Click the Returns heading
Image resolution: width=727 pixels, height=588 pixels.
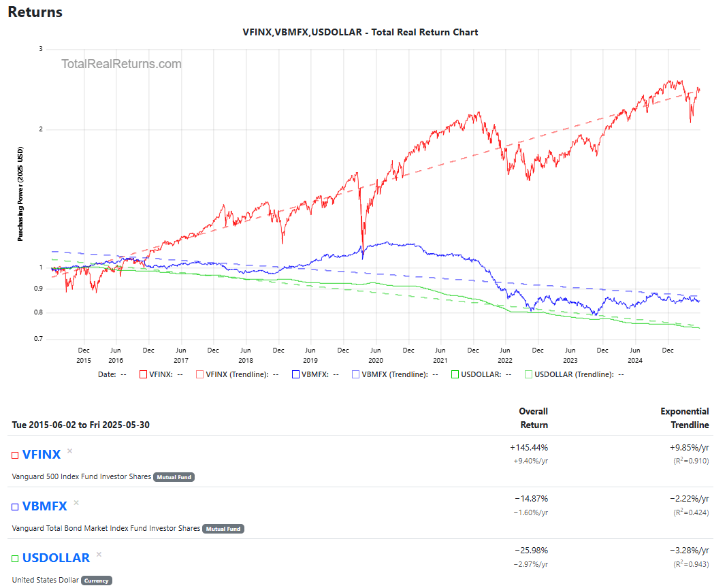point(35,12)
